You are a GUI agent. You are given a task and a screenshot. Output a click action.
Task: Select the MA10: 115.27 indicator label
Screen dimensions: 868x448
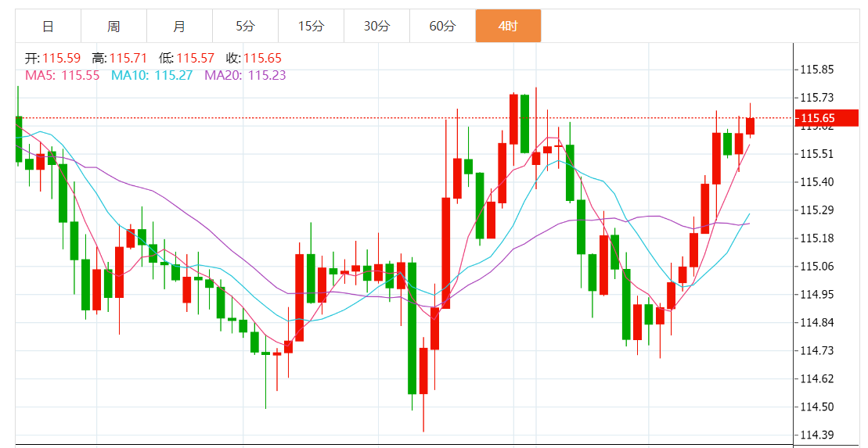point(152,75)
